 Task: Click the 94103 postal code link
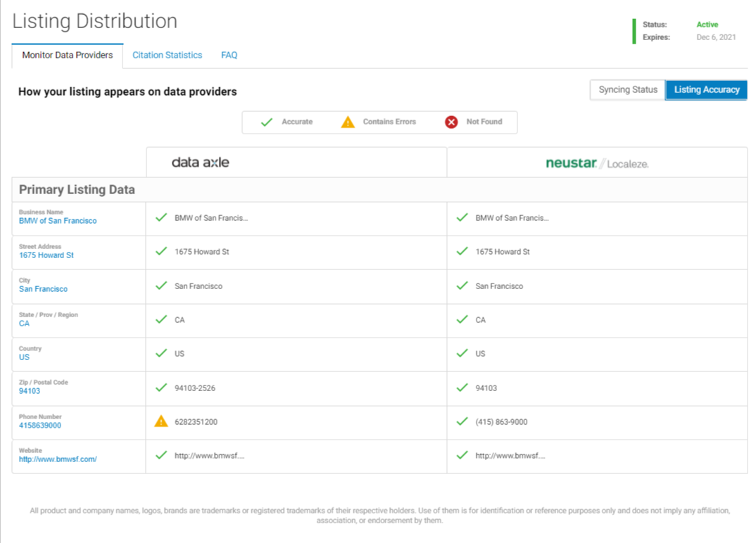click(x=30, y=391)
